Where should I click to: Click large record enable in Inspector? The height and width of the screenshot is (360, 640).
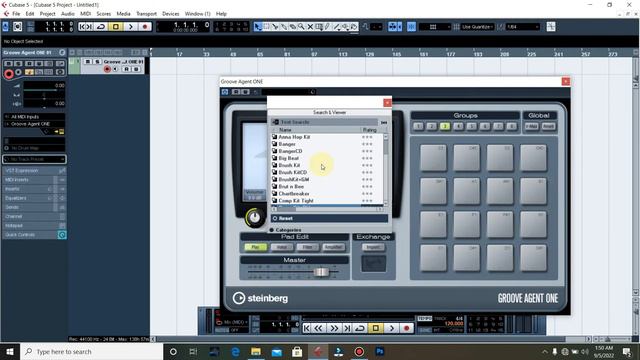coord(9,74)
